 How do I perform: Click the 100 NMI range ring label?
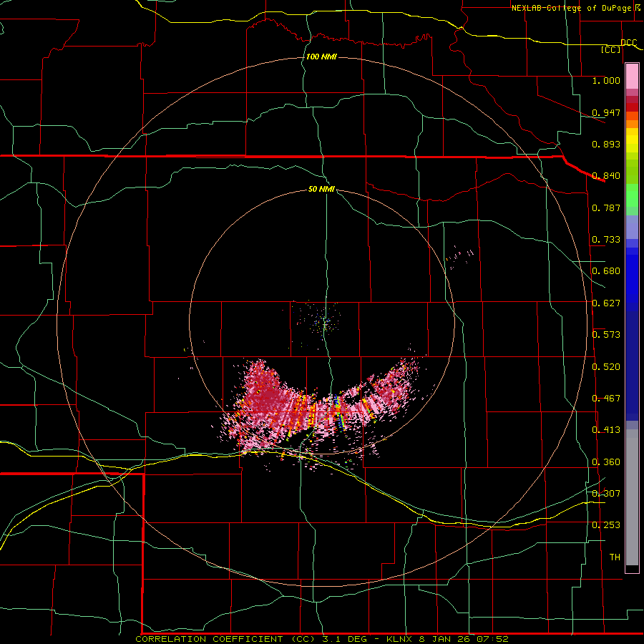(x=321, y=57)
